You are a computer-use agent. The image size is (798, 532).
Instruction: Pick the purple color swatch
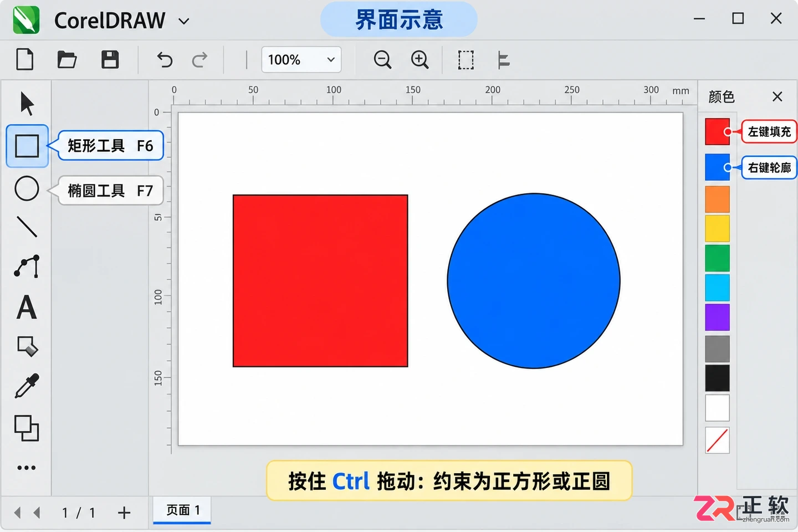pyautogui.click(x=717, y=317)
